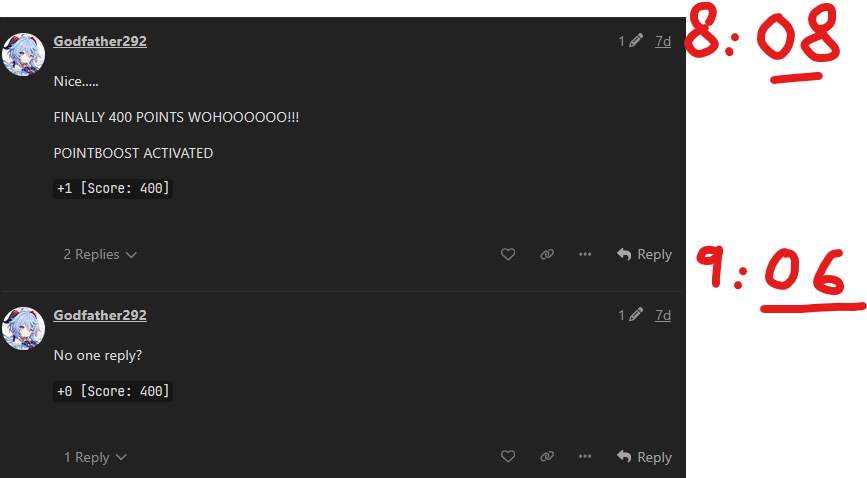Open more actions ellipsis on first post

click(585, 254)
